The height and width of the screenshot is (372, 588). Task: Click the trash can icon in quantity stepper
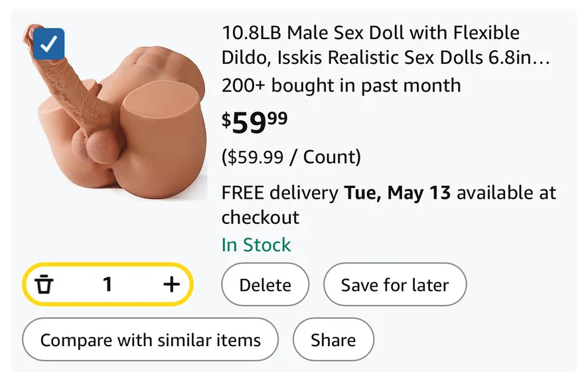[44, 284]
